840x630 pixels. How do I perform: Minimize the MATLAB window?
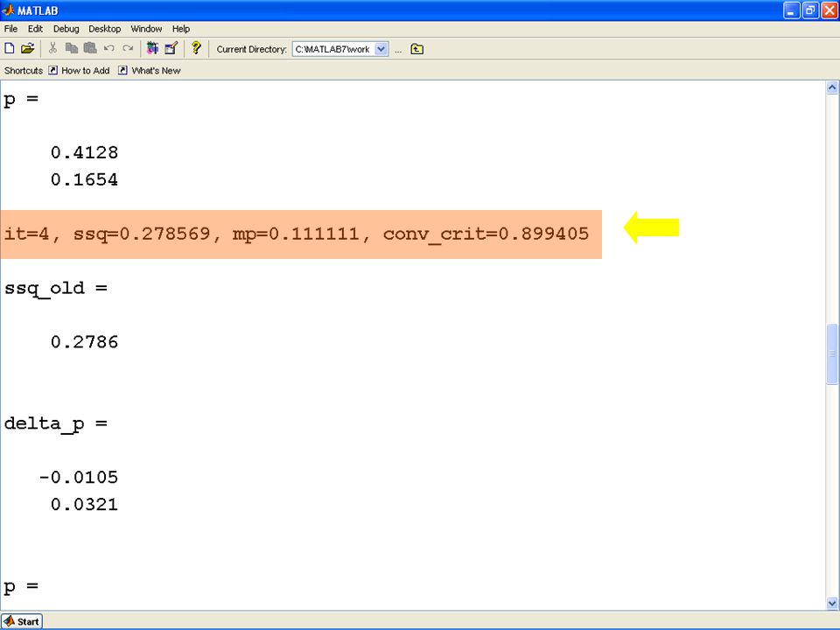coord(791,10)
